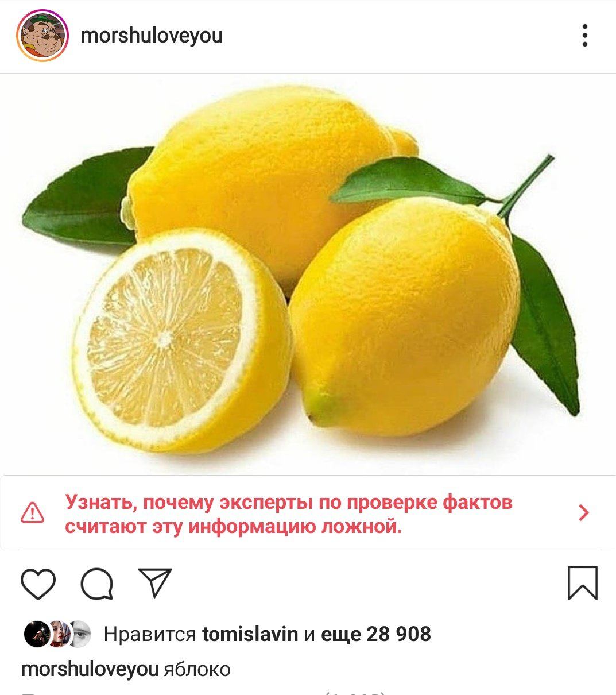The height and width of the screenshot is (695, 616).
Task: Click the 'Нравится' likes label
Action: pos(150,634)
